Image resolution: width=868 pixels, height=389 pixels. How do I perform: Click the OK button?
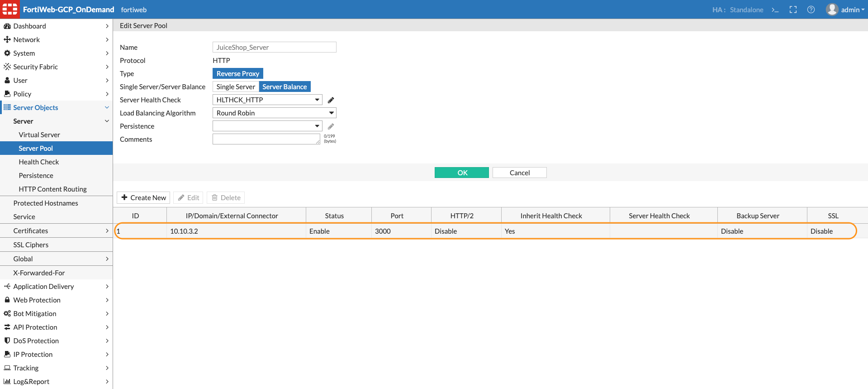pyautogui.click(x=462, y=173)
